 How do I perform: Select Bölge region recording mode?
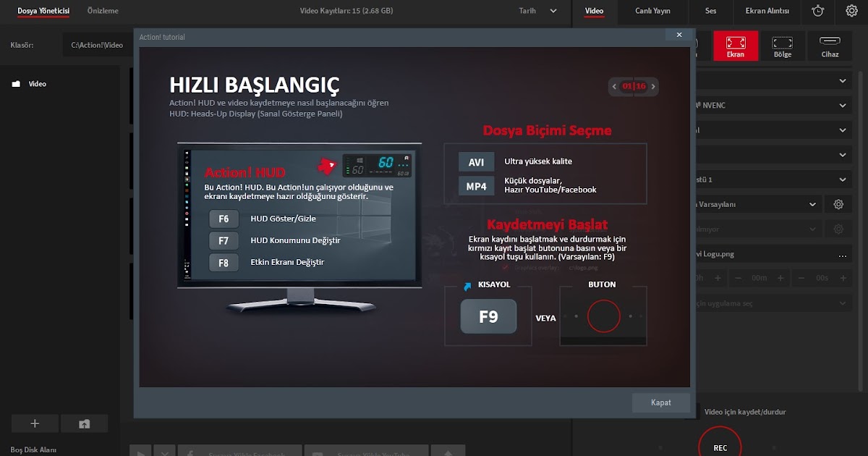783,45
